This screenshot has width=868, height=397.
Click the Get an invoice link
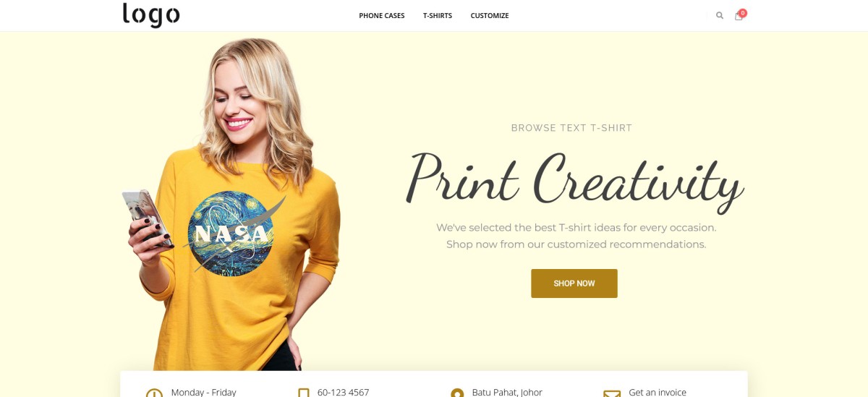pyautogui.click(x=658, y=392)
